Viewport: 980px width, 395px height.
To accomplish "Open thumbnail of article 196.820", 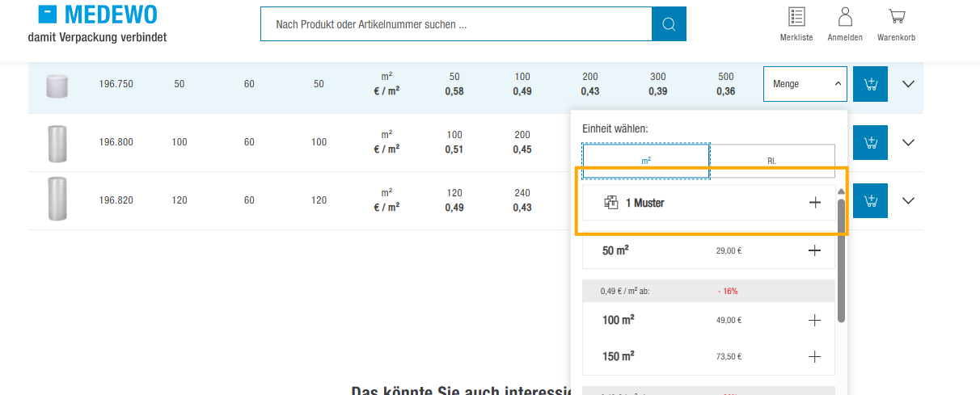I will click(57, 200).
